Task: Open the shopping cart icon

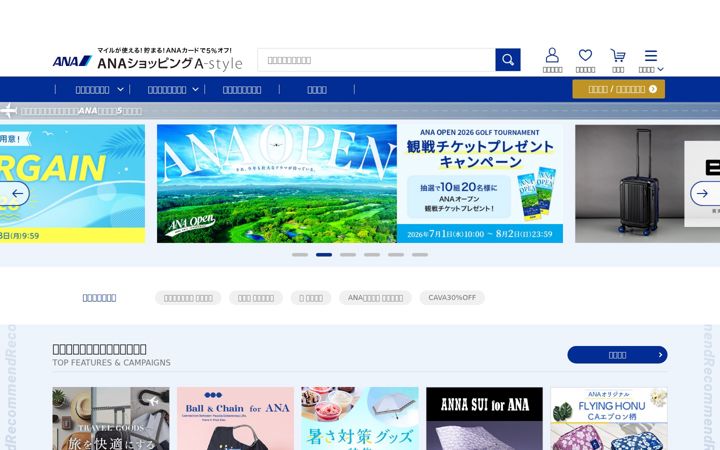Action: click(618, 56)
